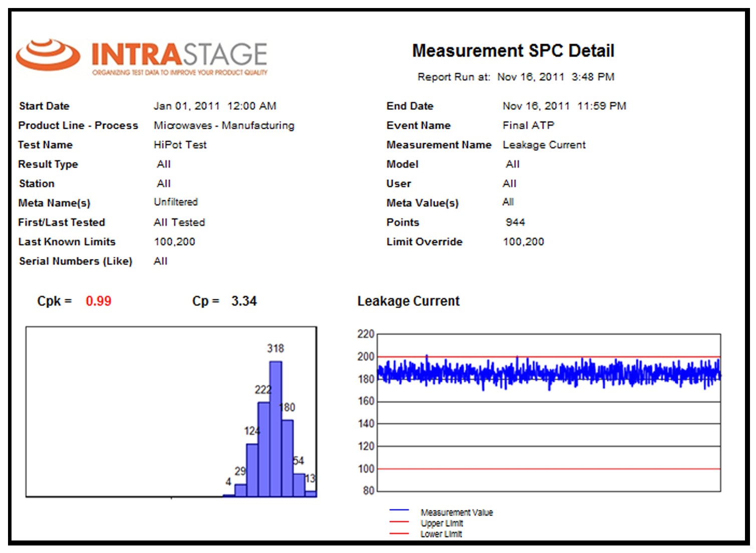Screen dimensions: 756x553
Task: Open the Station All selector
Action: tap(163, 183)
